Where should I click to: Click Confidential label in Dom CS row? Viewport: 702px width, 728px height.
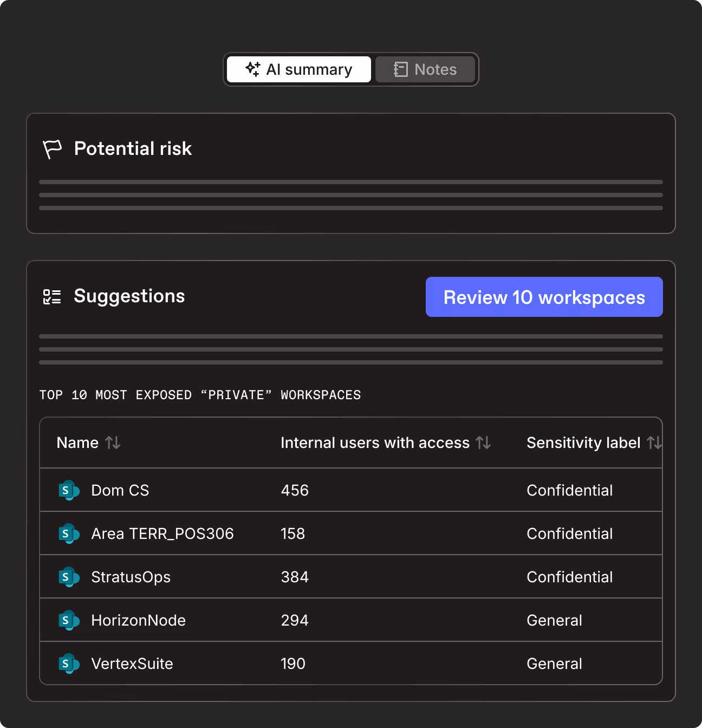coord(570,490)
